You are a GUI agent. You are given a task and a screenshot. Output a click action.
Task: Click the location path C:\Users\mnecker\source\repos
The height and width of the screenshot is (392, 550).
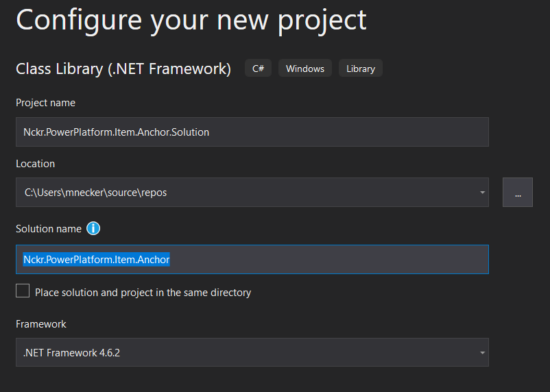click(x=95, y=193)
